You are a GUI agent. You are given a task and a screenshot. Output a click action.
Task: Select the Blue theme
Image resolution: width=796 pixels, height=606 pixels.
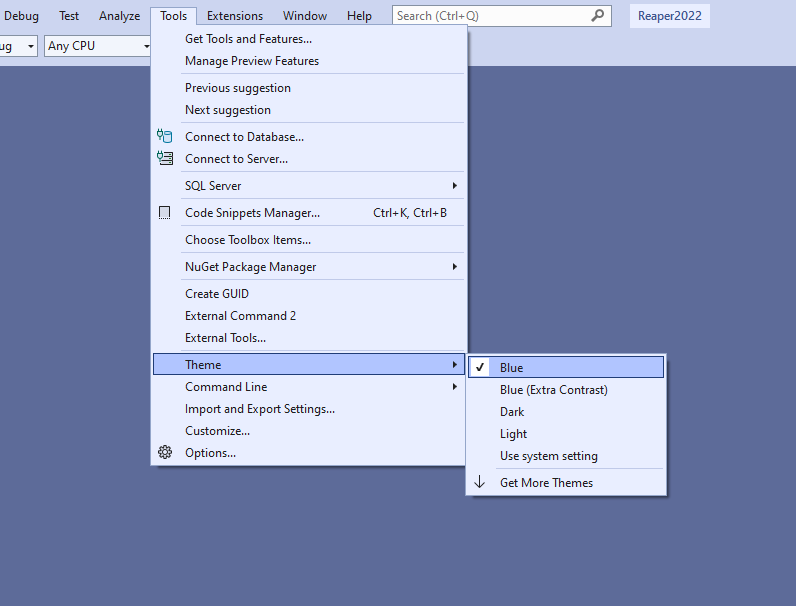[x=566, y=367]
